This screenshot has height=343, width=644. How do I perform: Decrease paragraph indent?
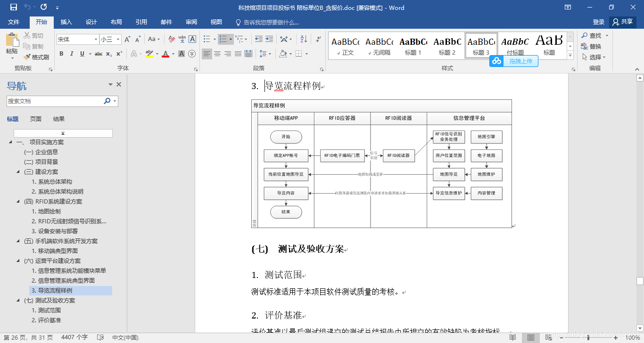pos(259,40)
